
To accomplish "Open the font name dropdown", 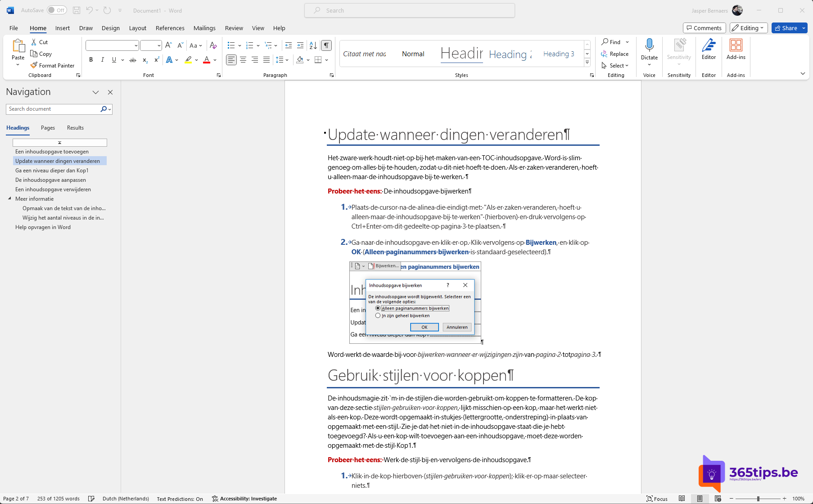I will [136, 45].
